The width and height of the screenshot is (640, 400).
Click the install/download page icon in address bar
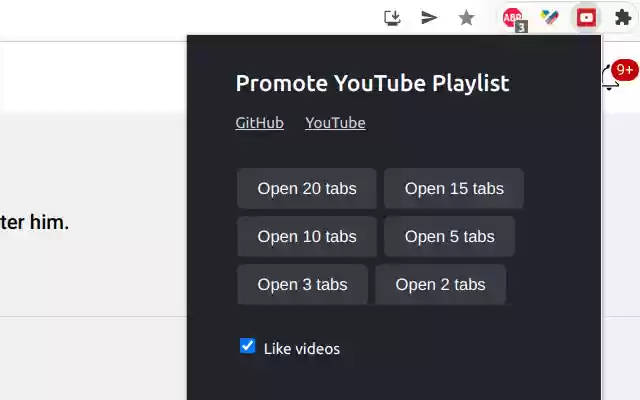pos(392,18)
